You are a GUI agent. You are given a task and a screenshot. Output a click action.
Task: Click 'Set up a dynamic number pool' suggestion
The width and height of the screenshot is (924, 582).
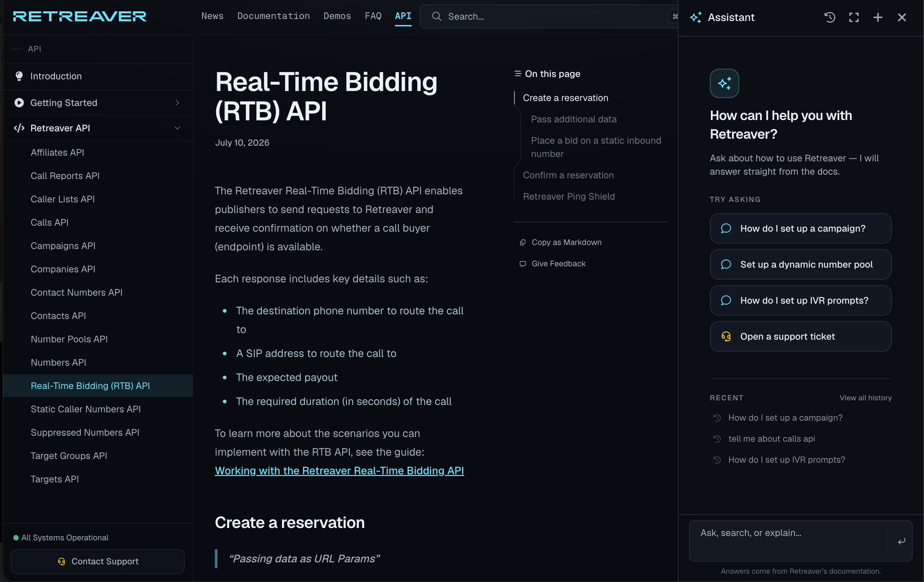point(801,265)
